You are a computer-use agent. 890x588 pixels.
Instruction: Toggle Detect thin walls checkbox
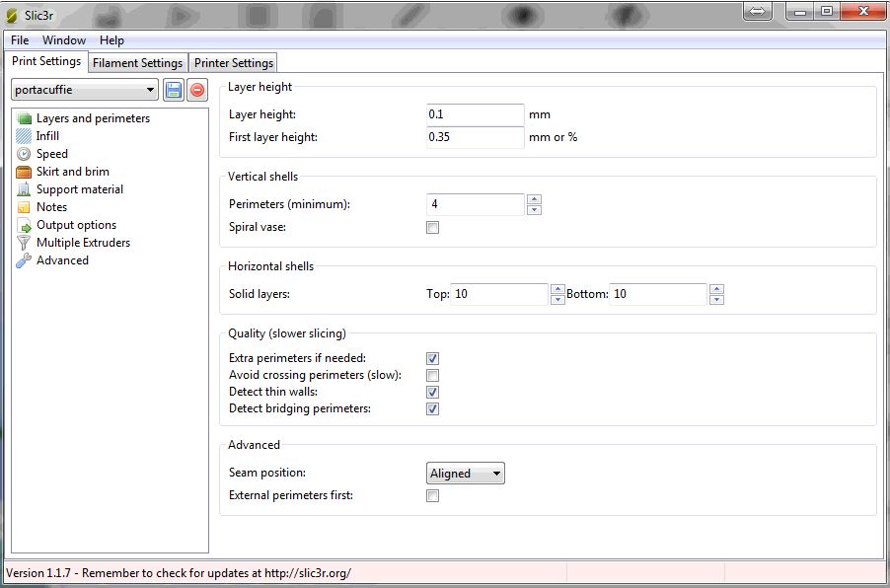432,393
